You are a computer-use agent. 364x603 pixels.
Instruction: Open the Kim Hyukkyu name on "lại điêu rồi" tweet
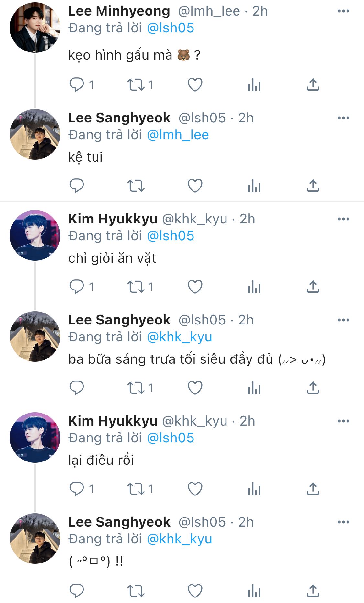[x=113, y=421]
